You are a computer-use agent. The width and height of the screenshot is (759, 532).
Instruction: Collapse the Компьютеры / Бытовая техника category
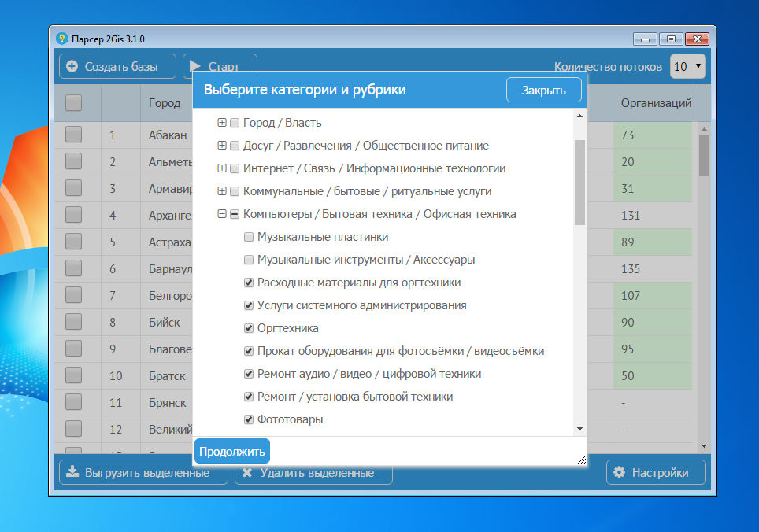222,214
